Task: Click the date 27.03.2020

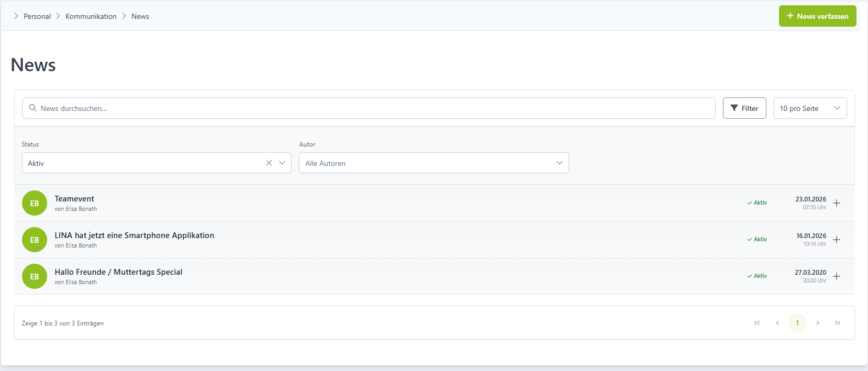Action: pyautogui.click(x=810, y=273)
